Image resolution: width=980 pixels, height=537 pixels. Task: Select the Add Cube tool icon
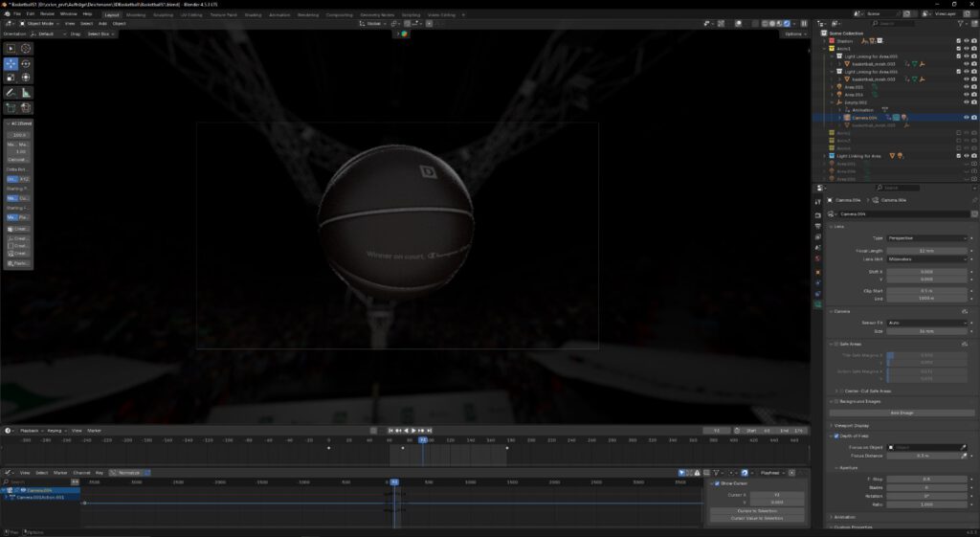[11, 108]
